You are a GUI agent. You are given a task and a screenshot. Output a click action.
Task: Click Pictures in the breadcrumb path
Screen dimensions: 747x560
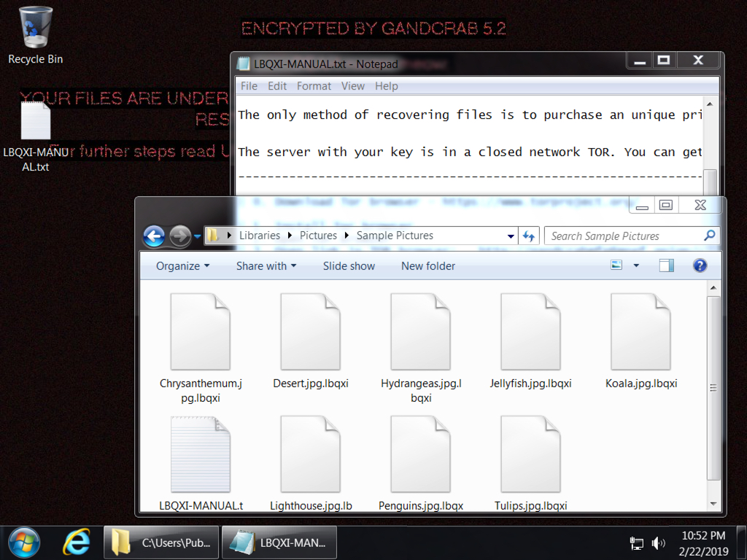pyautogui.click(x=318, y=236)
